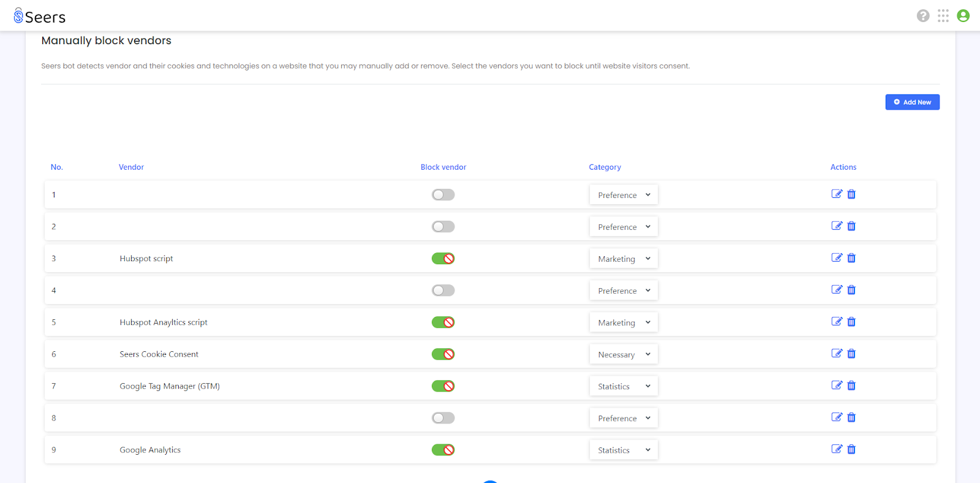Delete Hubspot Anayltics script vendor
This screenshot has height=483, width=980.
[x=851, y=322]
